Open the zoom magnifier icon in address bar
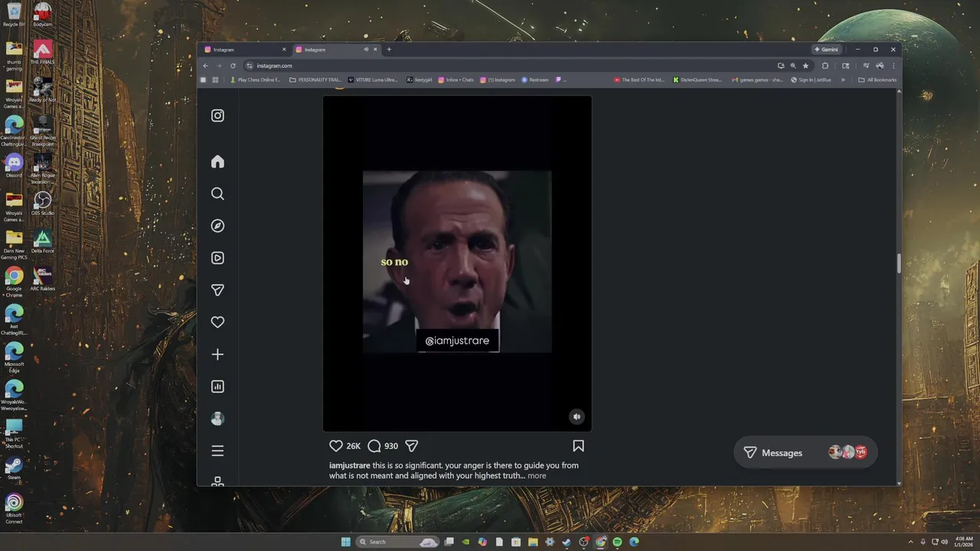The width and height of the screenshot is (980, 551). pos(793,66)
